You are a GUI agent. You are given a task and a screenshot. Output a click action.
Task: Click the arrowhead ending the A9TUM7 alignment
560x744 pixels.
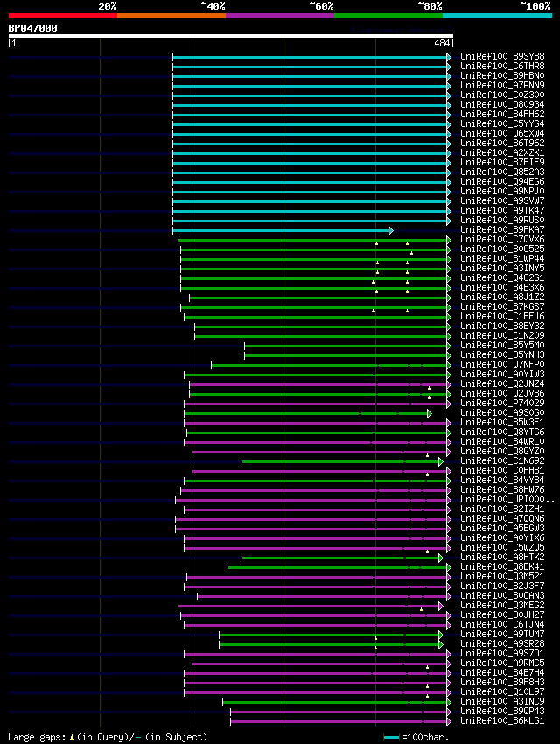[x=440, y=635]
